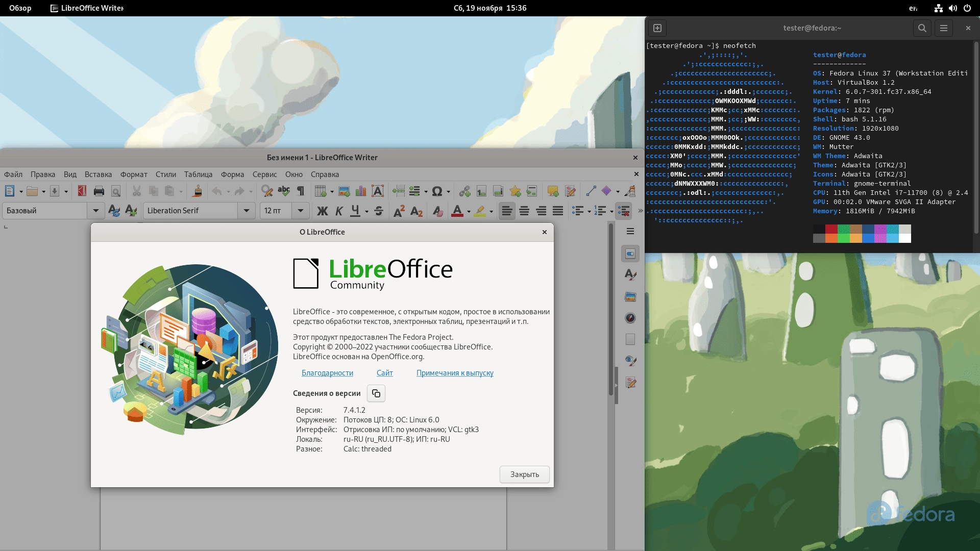The image size is (980, 551).
Task: Open the Navigator compass in the sidebar
Action: (x=630, y=318)
